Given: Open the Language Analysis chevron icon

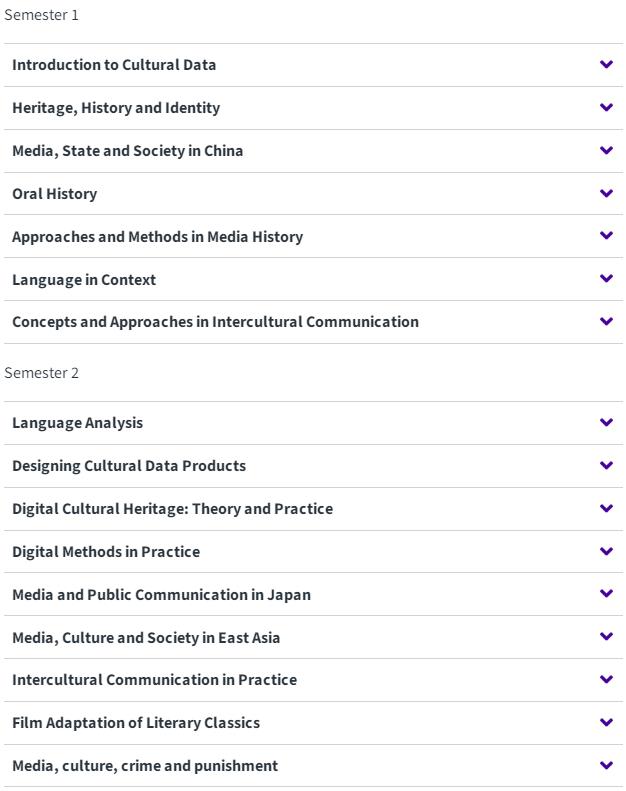Looking at the screenshot, I should point(606,422).
